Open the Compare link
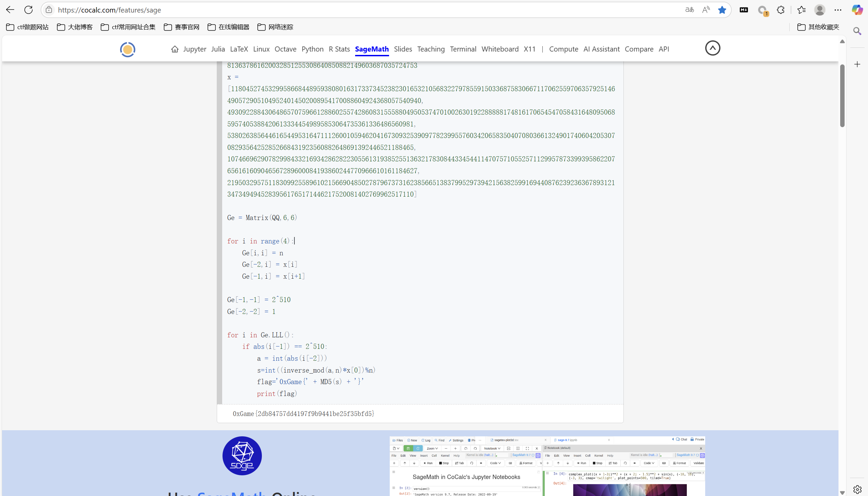 click(639, 49)
